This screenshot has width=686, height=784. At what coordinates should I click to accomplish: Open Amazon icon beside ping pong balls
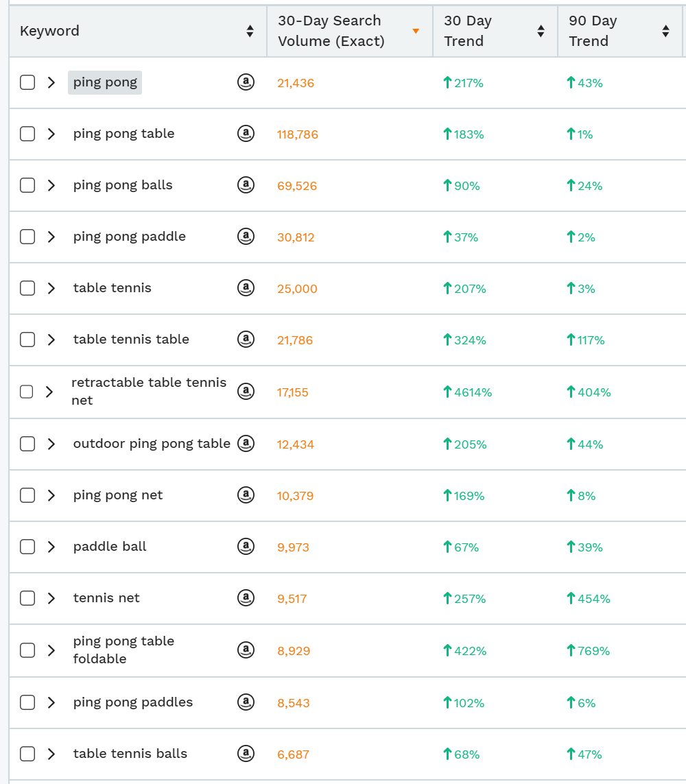[x=246, y=185]
